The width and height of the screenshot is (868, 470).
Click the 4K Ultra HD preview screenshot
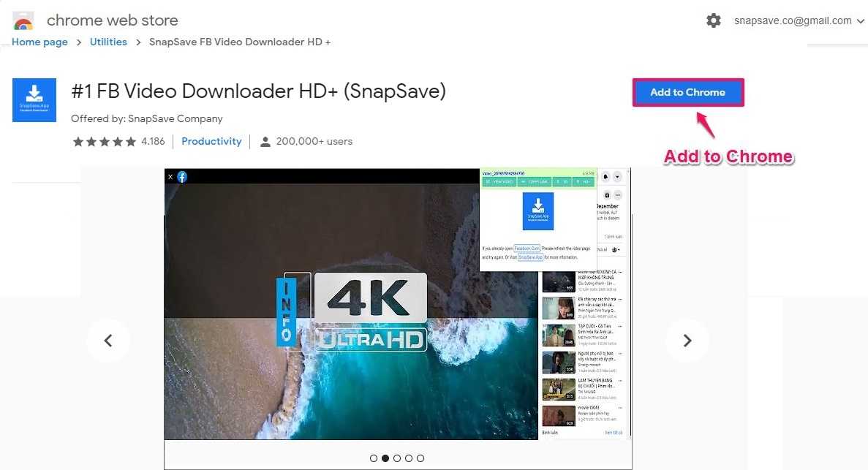(398, 304)
